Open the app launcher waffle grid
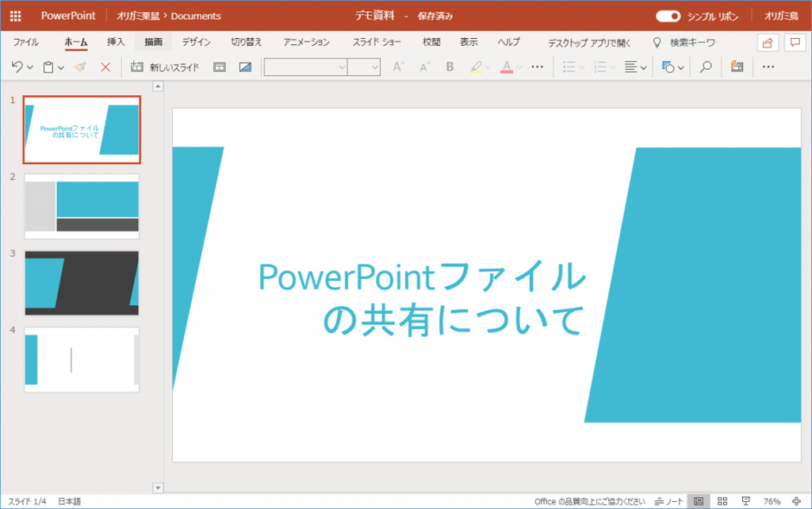The height and width of the screenshot is (509, 812). (16, 16)
